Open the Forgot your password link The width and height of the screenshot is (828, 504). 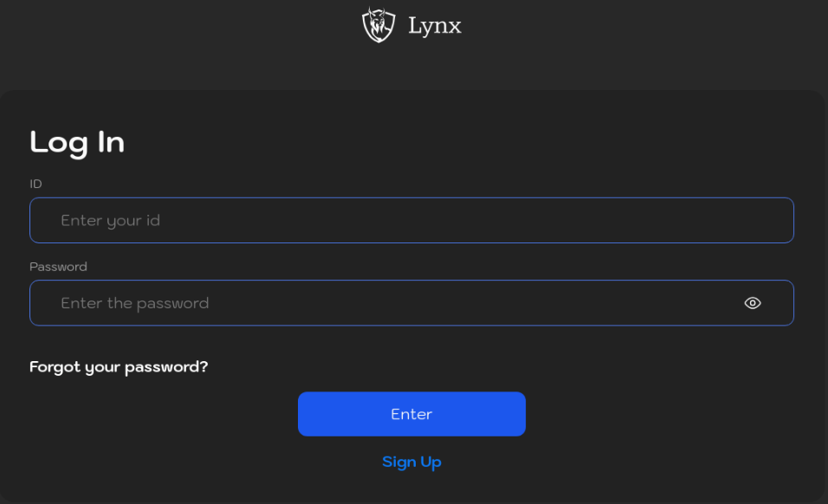119,367
